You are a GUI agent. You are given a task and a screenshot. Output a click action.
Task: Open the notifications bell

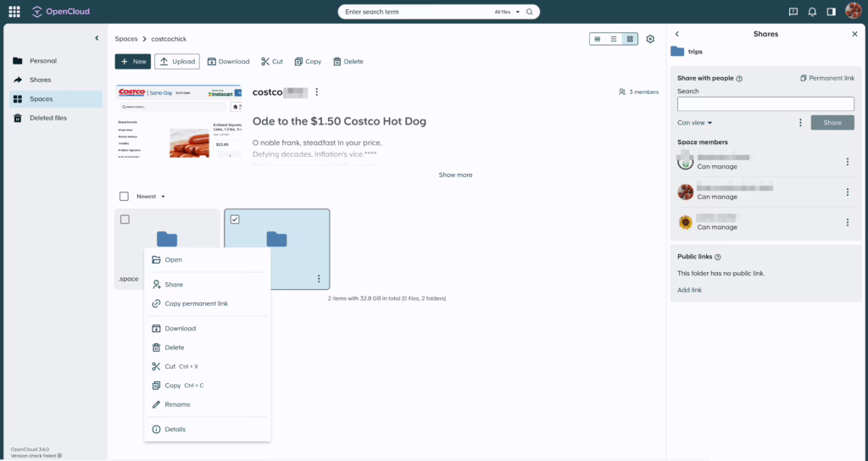pyautogui.click(x=812, y=12)
